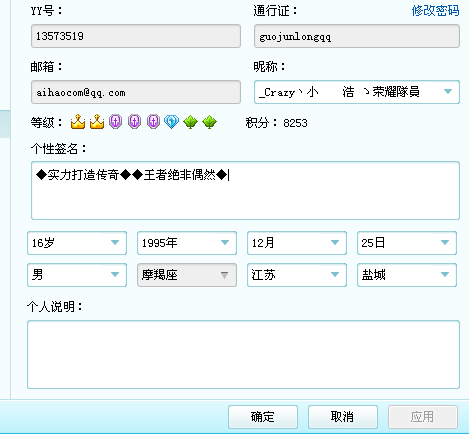Open the 昵称 nickname dropdown
The height and width of the screenshot is (448, 469).
[x=357, y=92]
